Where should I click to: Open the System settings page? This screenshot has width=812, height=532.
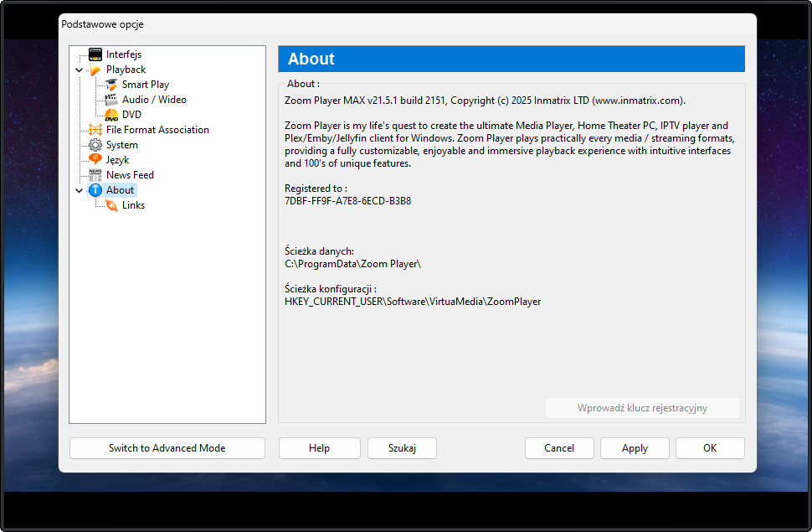pyautogui.click(x=121, y=145)
